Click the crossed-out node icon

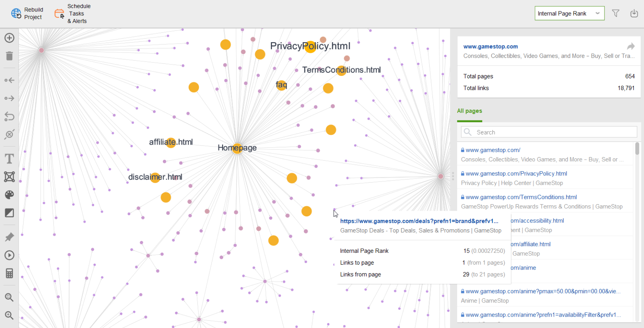9,134
